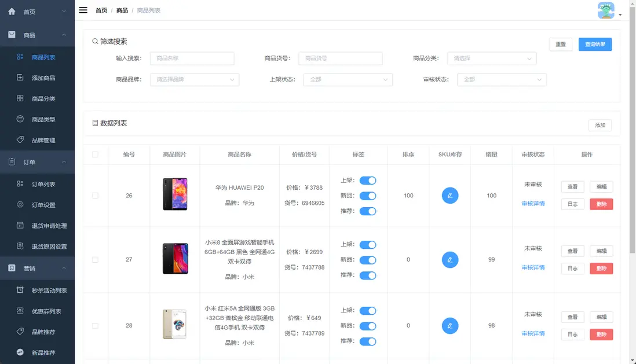Open 品牌管理 menu item

[x=37, y=140]
